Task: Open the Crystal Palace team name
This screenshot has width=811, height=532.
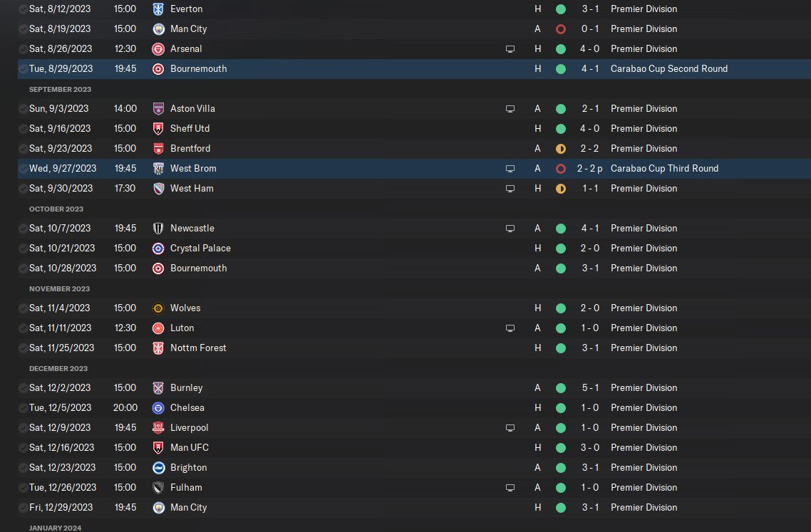Action: tap(200, 249)
